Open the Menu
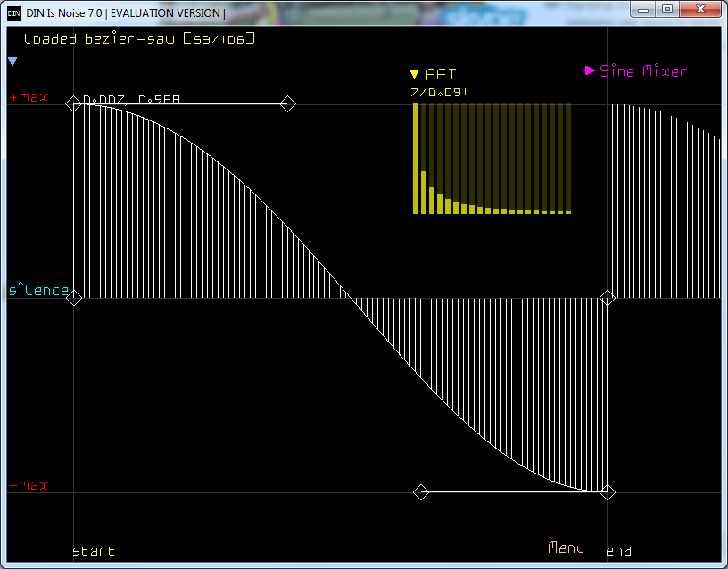 (566, 548)
